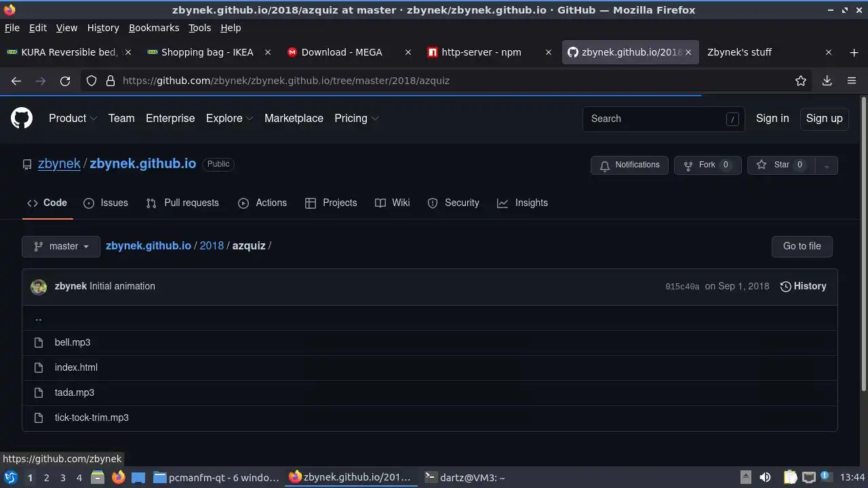Select the Code repository tab

pyautogui.click(x=47, y=203)
